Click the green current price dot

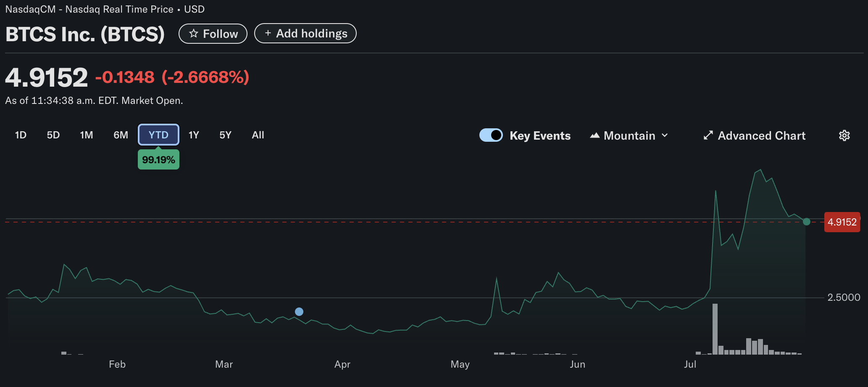tap(806, 222)
